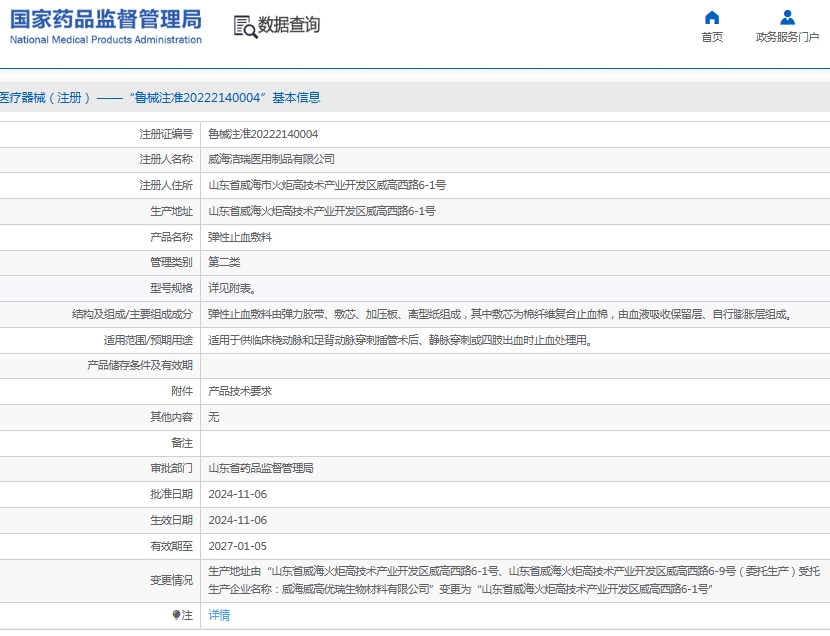
Task: Select 生效日期 value 2024-11-06
Action: coord(238,520)
